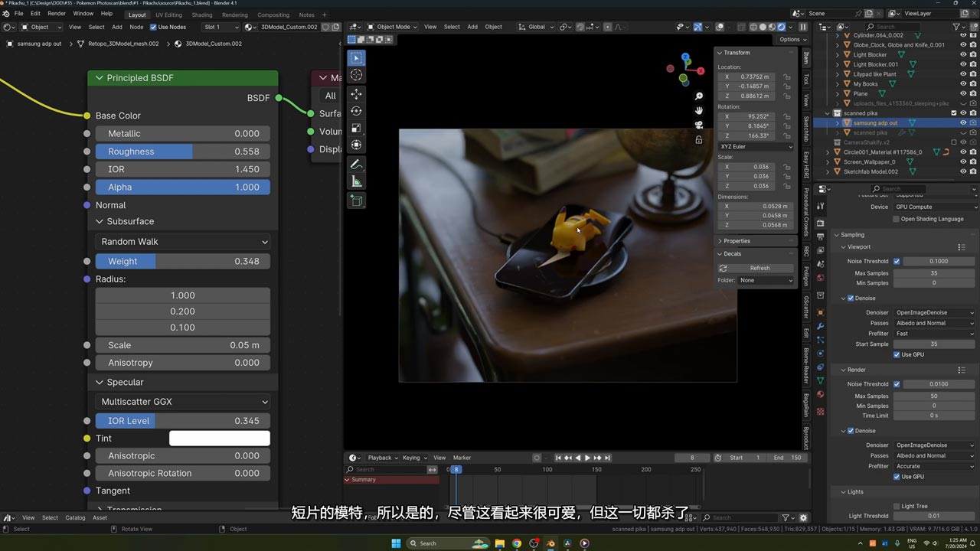Enable Open Shading Language checkbox
Viewport: 980px width, 551px height.
(x=897, y=219)
